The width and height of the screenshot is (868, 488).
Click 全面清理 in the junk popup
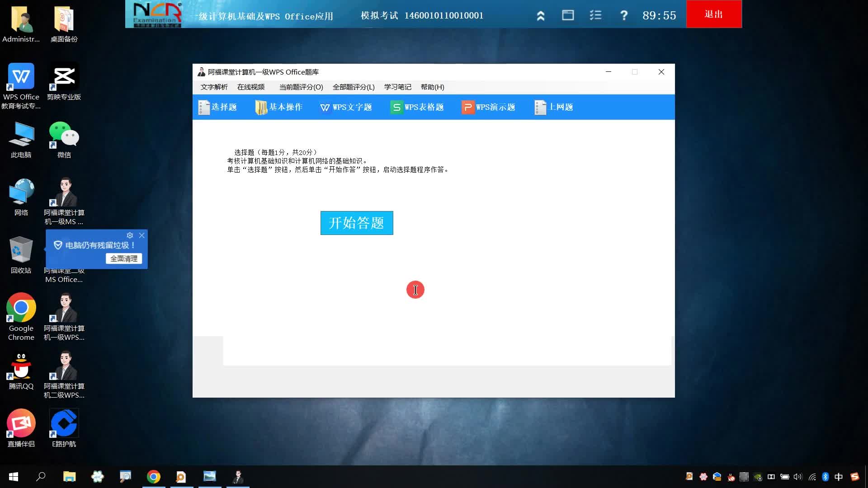pyautogui.click(x=124, y=258)
